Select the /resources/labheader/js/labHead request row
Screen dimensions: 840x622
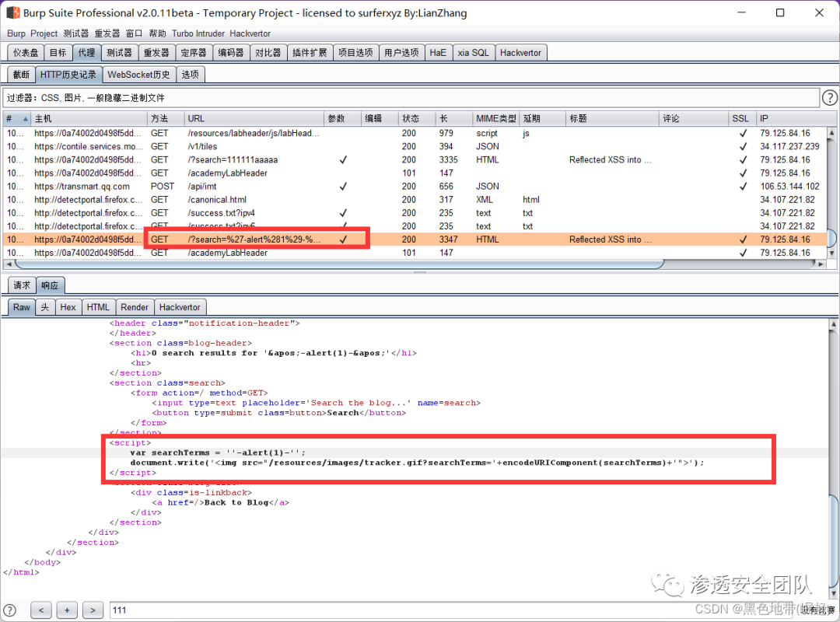(415, 133)
